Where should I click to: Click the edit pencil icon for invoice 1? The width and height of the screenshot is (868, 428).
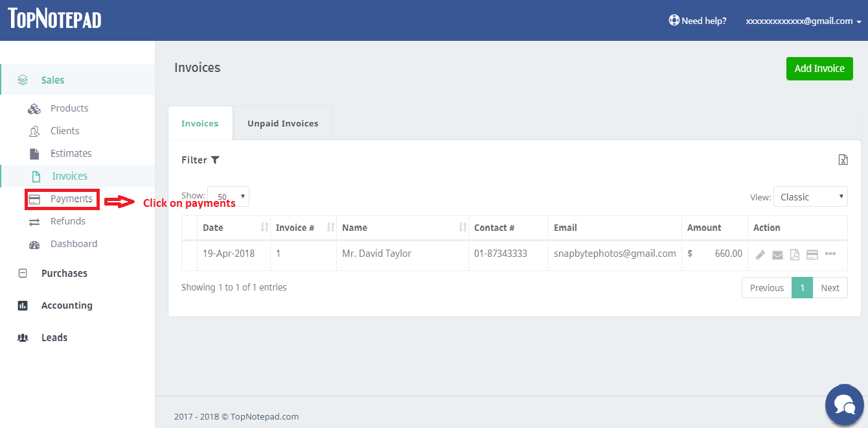click(760, 255)
